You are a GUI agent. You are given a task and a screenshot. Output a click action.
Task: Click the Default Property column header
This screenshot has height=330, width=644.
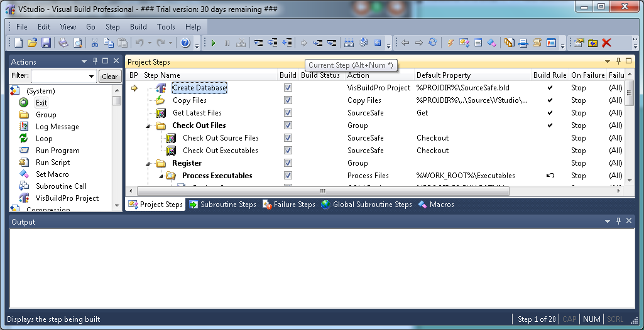tap(472, 75)
